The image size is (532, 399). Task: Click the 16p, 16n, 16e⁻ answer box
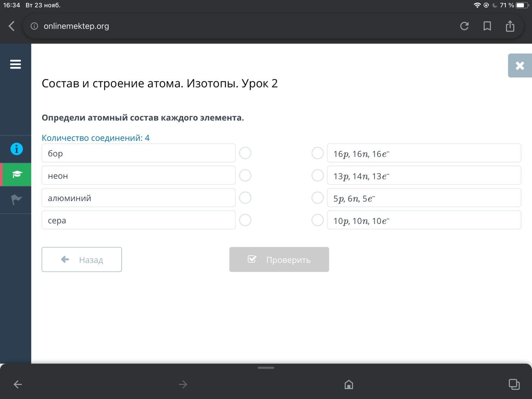(x=424, y=153)
